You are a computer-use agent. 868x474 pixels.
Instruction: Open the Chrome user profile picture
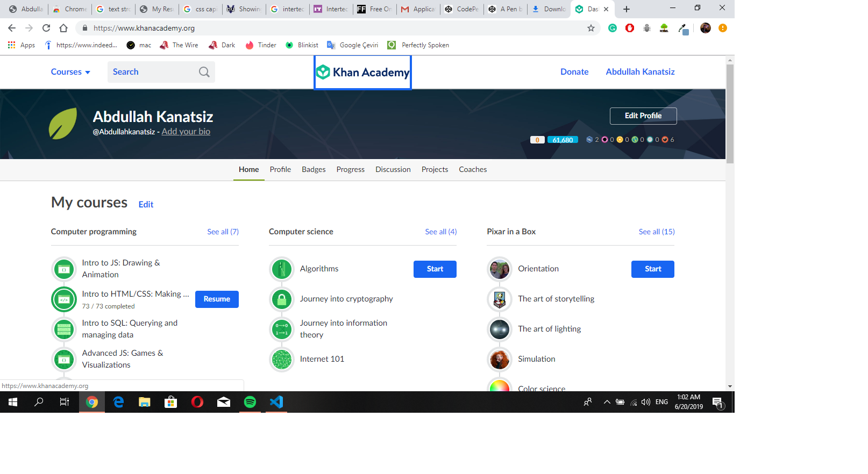[706, 28]
